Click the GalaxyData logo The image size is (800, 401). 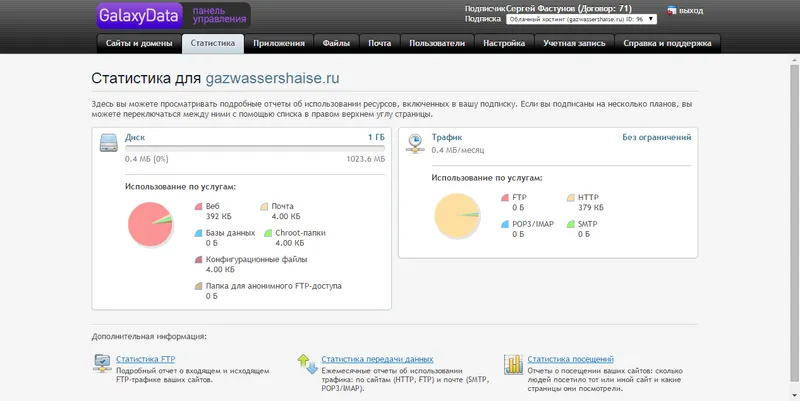click(139, 16)
